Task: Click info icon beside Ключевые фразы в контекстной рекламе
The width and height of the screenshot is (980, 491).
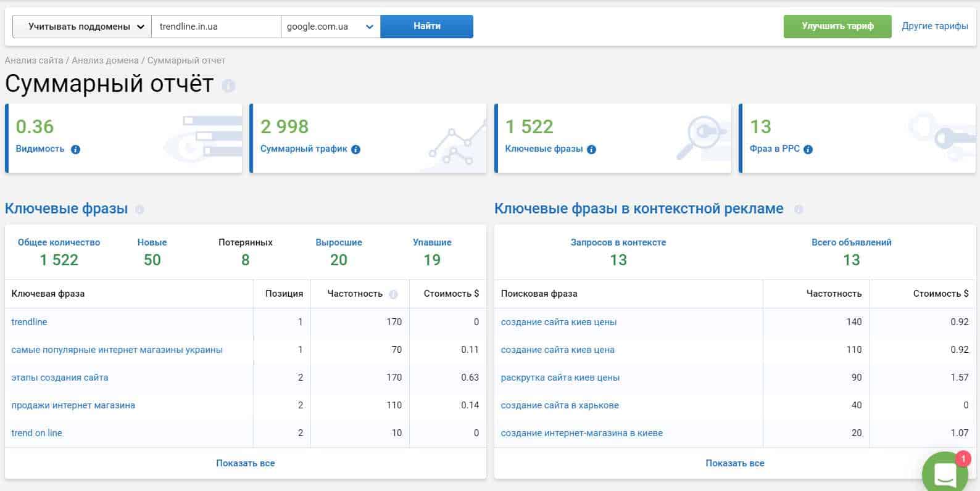Action: tap(798, 210)
